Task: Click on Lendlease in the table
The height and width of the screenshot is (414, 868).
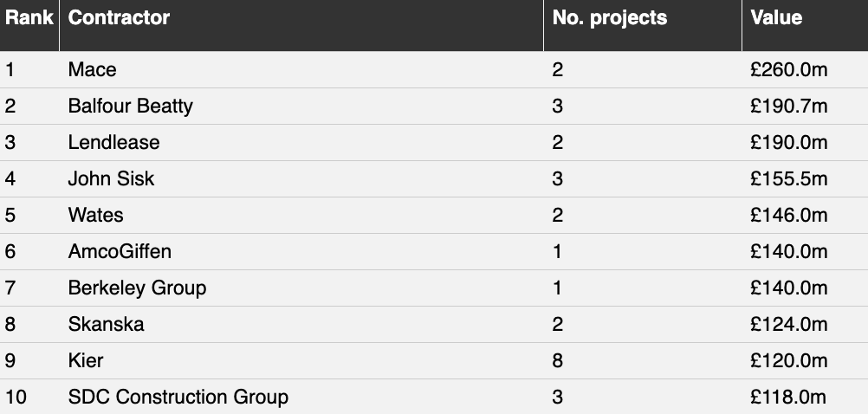Action: pos(113,143)
